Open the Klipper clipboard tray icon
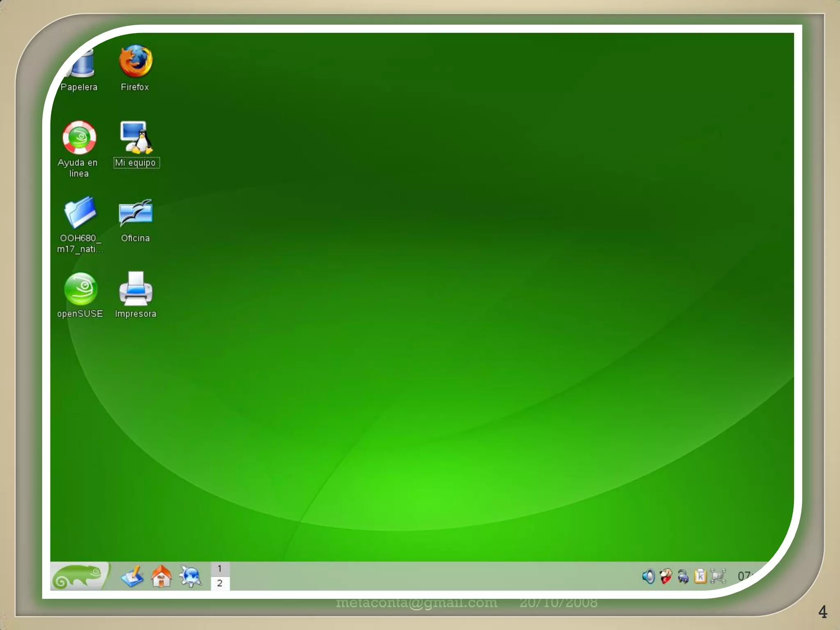840x630 pixels. pos(700,576)
